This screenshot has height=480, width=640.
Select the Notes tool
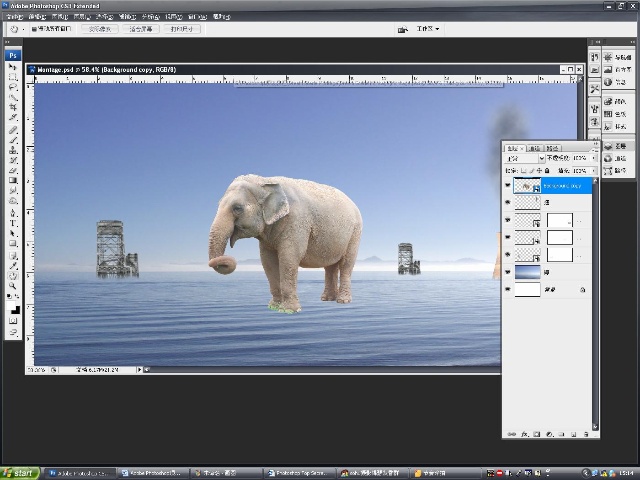[x=13, y=256]
